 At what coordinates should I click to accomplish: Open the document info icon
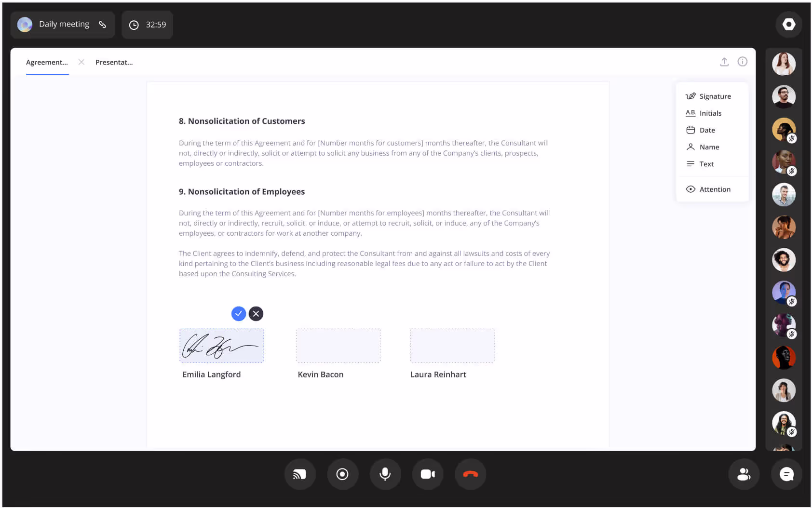(x=743, y=62)
